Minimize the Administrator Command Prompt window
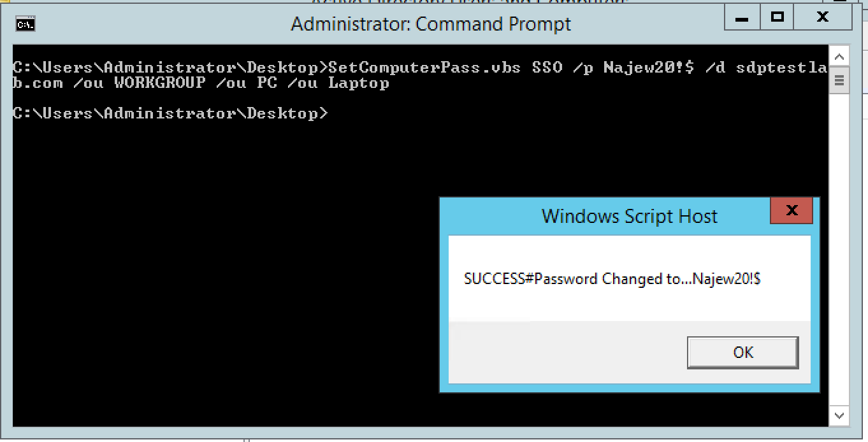This screenshot has width=868, height=442. click(742, 18)
